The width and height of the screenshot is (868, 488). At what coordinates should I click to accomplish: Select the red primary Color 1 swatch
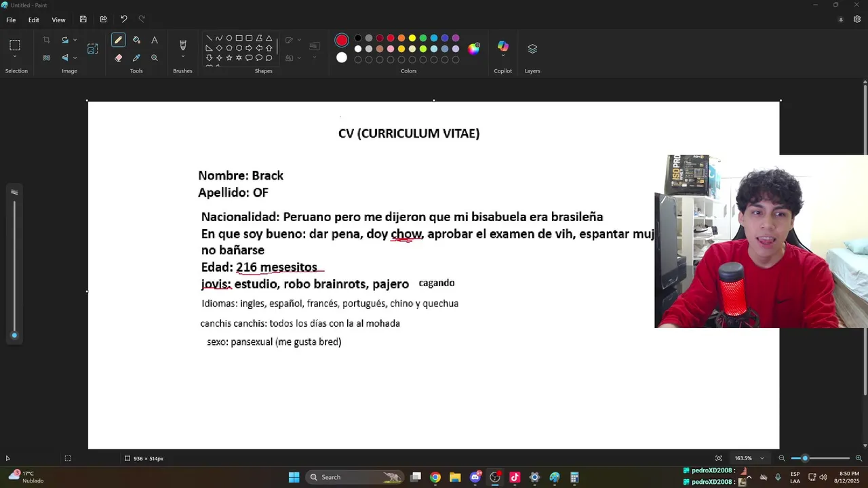(342, 40)
